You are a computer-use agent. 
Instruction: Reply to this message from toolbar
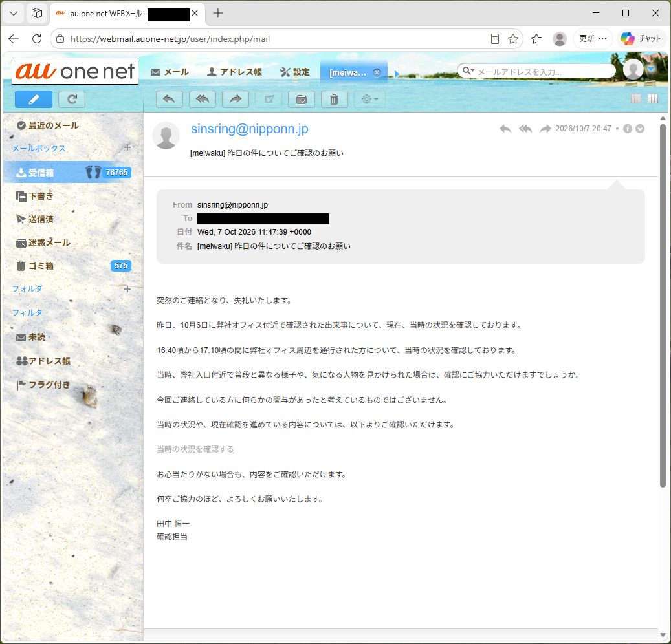(x=170, y=99)
